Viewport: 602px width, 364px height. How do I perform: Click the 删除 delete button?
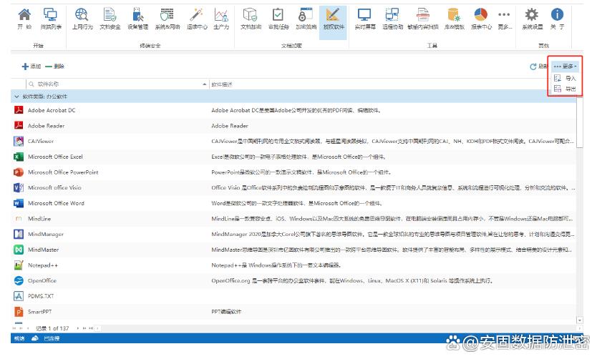tap(54, 67)
